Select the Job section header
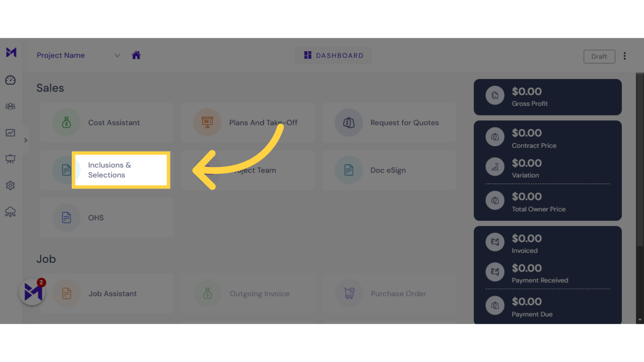Viewport: 644px width, 362px height. (x=46, y=258)
